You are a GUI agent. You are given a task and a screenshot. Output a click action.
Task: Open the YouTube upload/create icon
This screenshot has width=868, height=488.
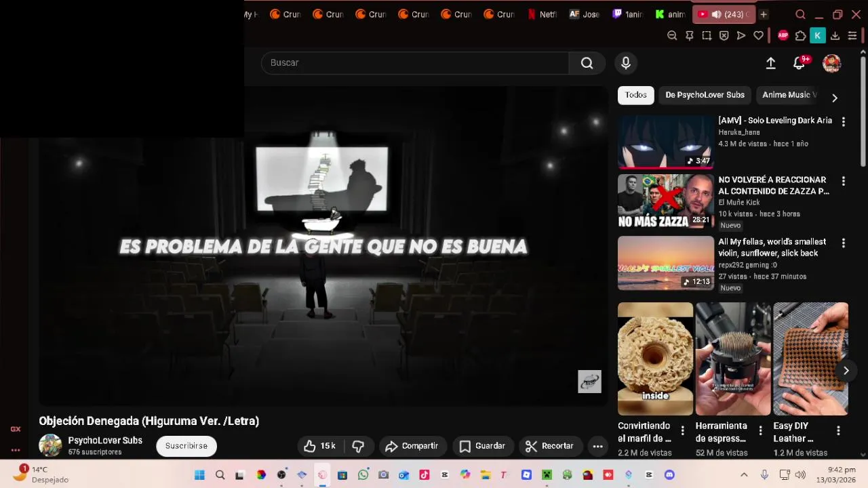(x=770, y=63)
